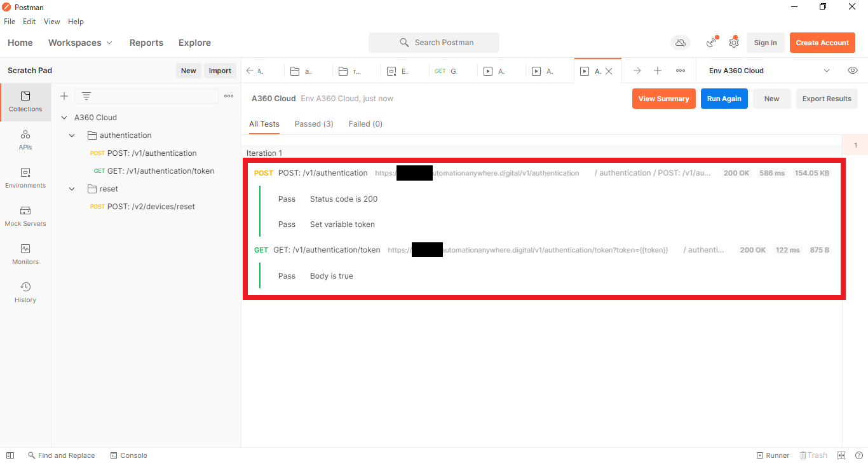Viewport: 868px width, 463px height.
Task: Click the 'Body is true' test result
Action: click(x=332, y=276)
